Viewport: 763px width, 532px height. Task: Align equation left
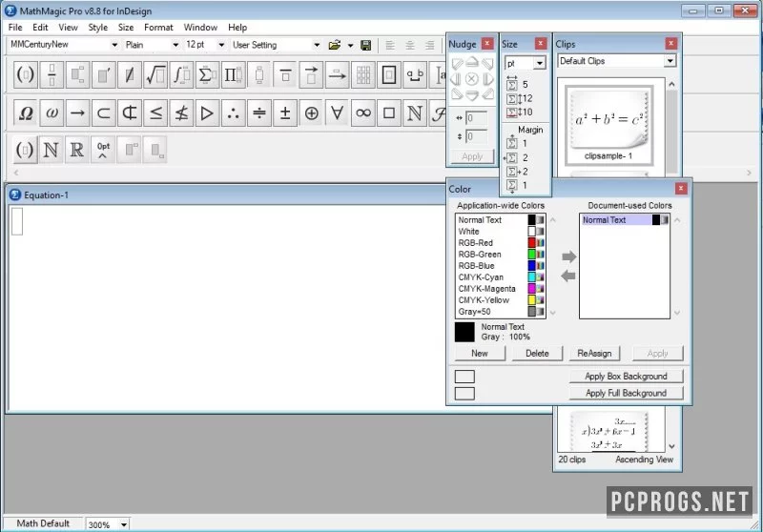(390, 45)
